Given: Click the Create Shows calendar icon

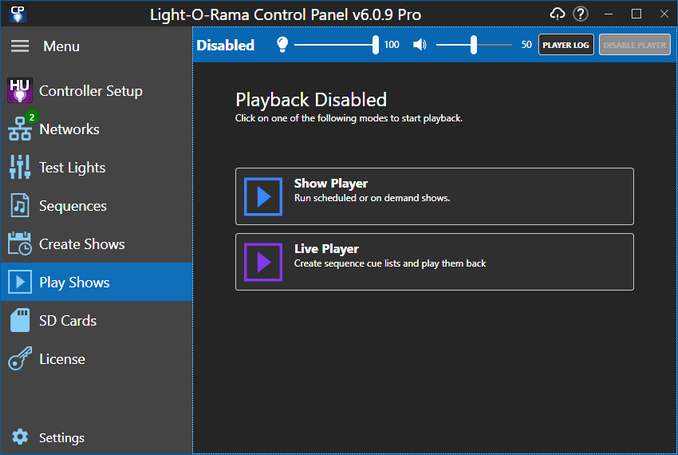Looking at the screenshot, I should click(20, 244).
